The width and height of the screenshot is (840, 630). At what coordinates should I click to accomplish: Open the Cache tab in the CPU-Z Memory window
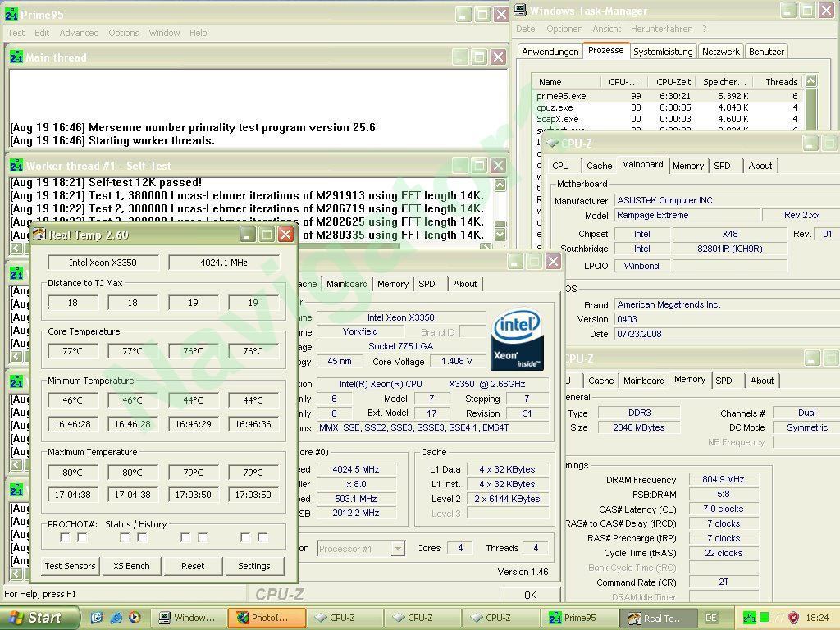click(600, 381)
